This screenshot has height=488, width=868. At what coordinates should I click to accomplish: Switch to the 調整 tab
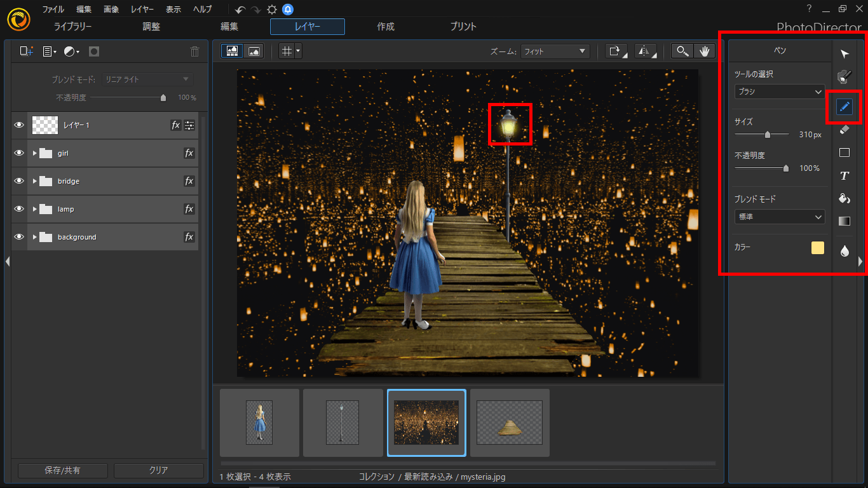[151, 27]
